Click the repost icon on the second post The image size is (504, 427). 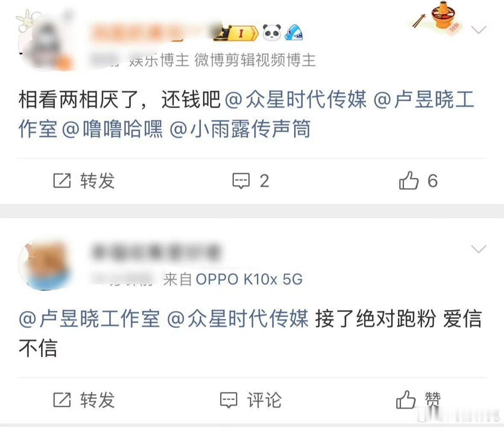tap(62, 400)
